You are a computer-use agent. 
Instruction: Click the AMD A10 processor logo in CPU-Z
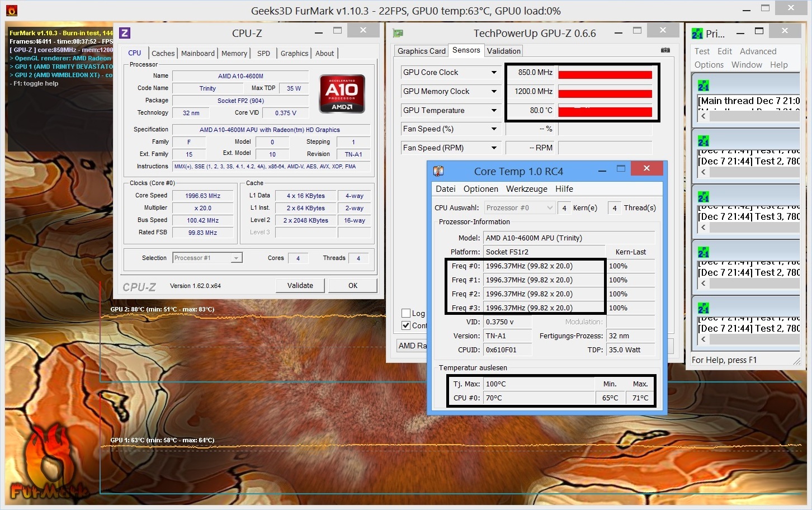pos(342,93)
